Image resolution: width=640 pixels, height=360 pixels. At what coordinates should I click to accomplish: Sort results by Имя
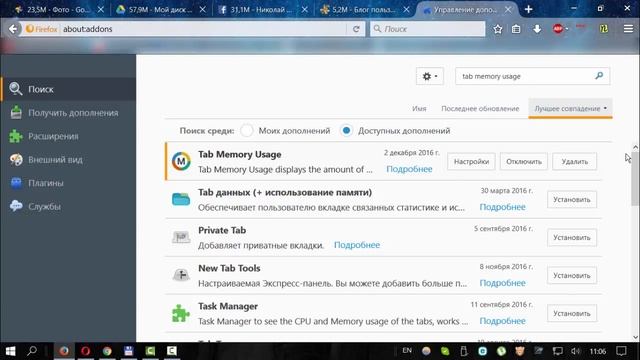tap(419, 109)
